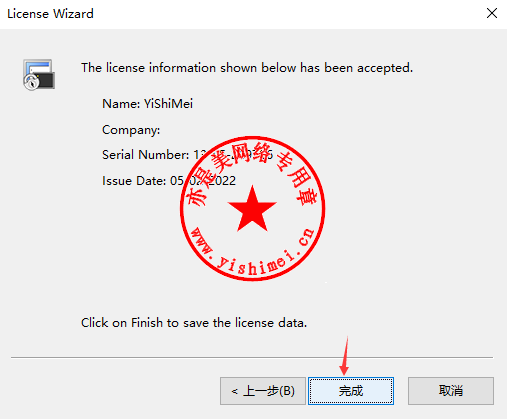This screenshot has width=507, height=419.
Task: Click the Issue Date line
Action: 169,181
